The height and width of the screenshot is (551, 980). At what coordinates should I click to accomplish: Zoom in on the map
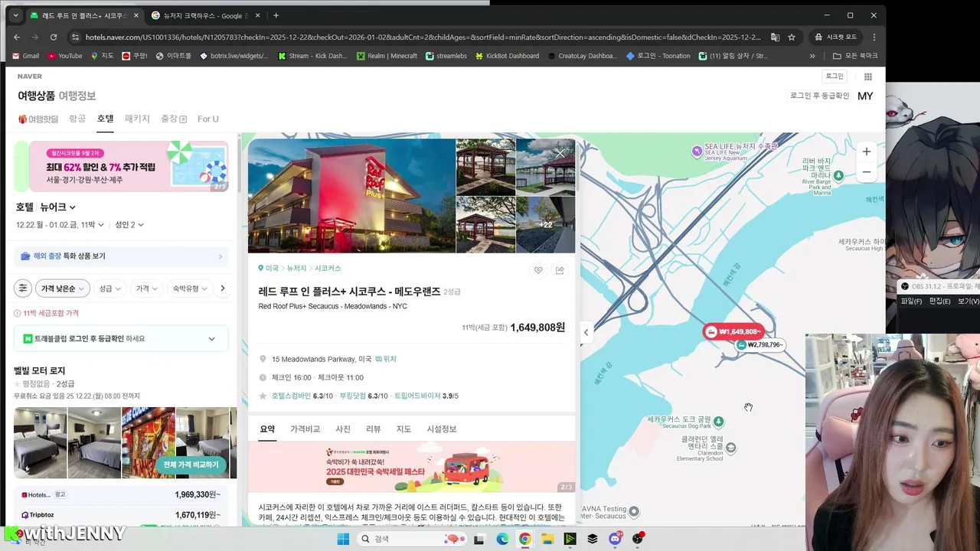[866, 152]
